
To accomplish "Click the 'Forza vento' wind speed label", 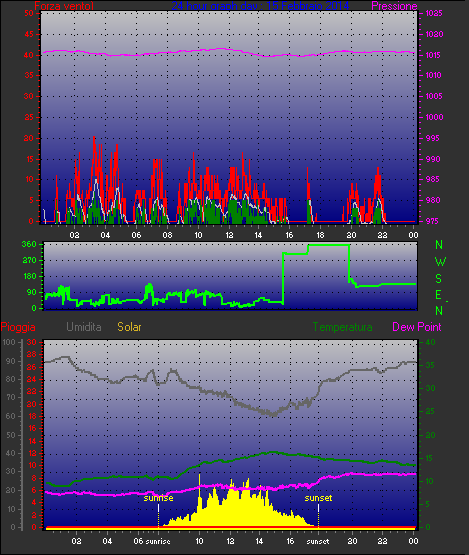I will pyautogui.click(x=64, y=6).
